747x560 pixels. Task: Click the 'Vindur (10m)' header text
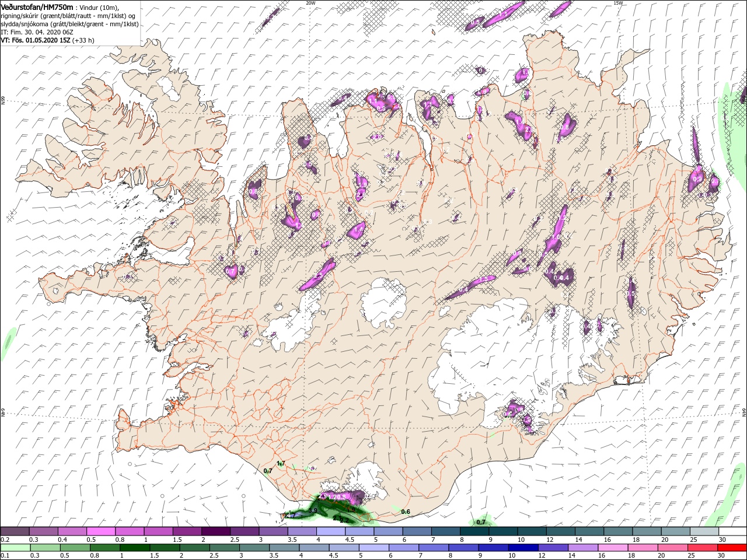[100, 7]
